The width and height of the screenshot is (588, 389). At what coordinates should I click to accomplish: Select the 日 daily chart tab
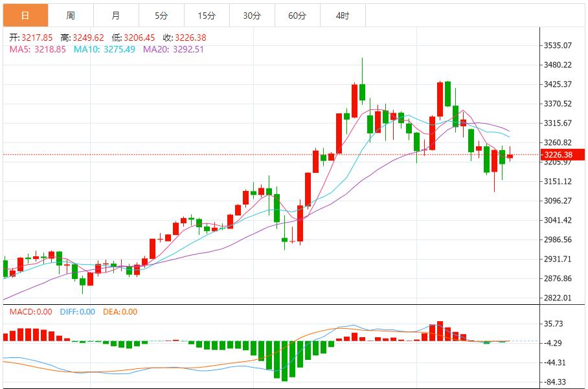tap(25, 15)
